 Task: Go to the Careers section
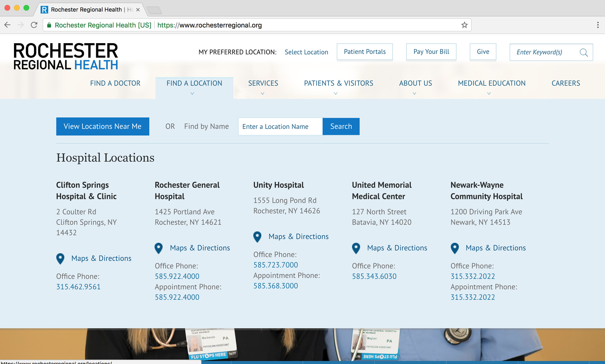tap(565, 83)
